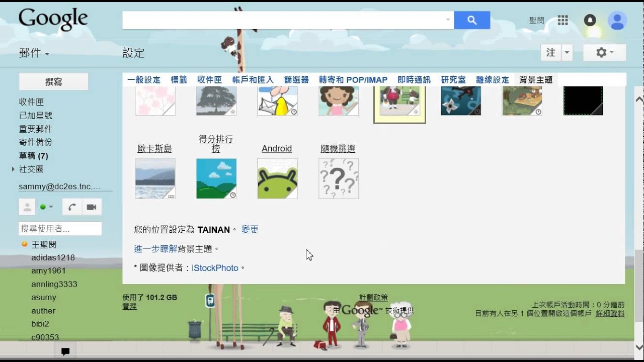Open the search options dropdown arrow
This screenshot has width=644, height=362.
448,20
